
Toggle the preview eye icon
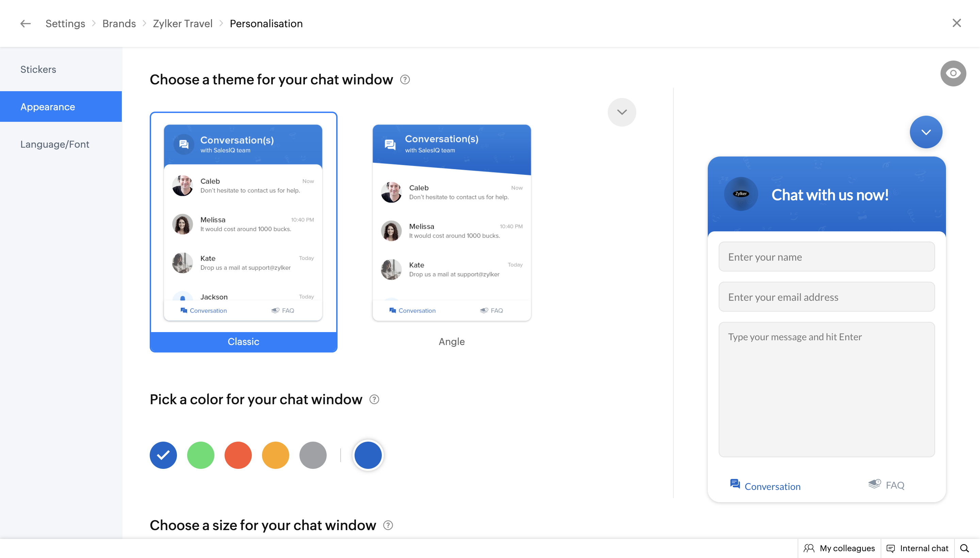(x=953, y=73)
